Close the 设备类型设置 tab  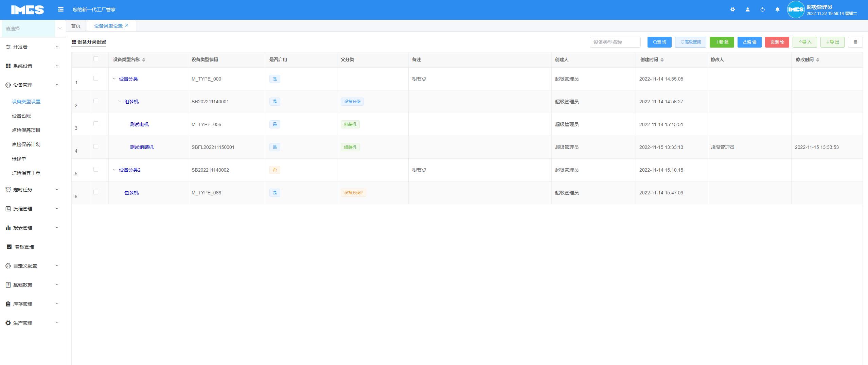point(127,25)
